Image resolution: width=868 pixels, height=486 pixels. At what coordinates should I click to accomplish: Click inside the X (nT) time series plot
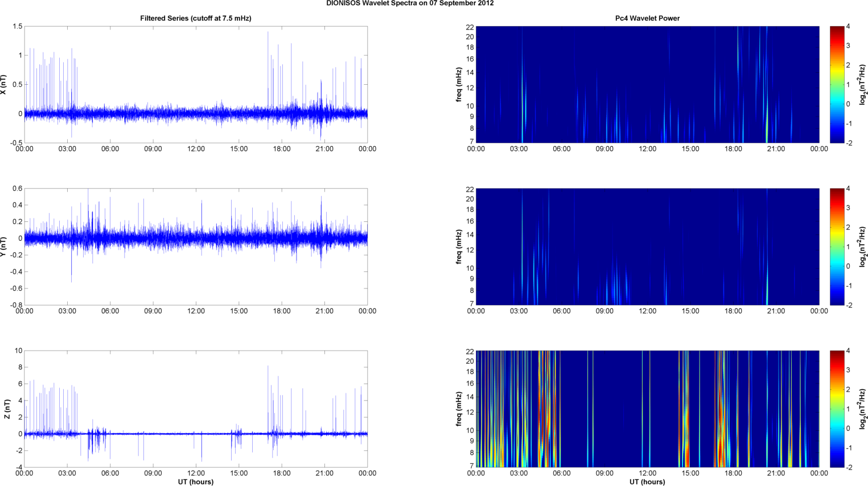coord(195,84)
